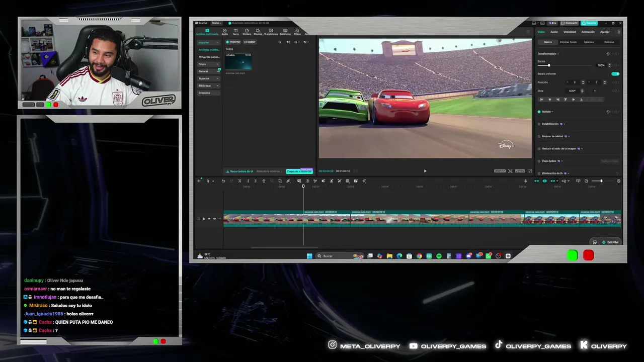Mute the video track audio
Image resolution: width=644 pixels, height=362 pixels.
215,219
